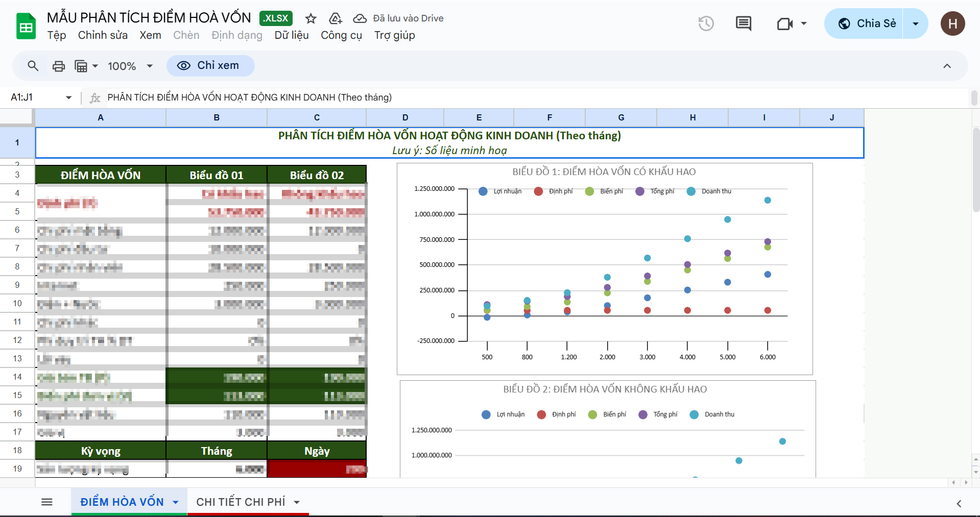Click the 'Chỉ xem' view-only mode button

[x=210, y=66]
